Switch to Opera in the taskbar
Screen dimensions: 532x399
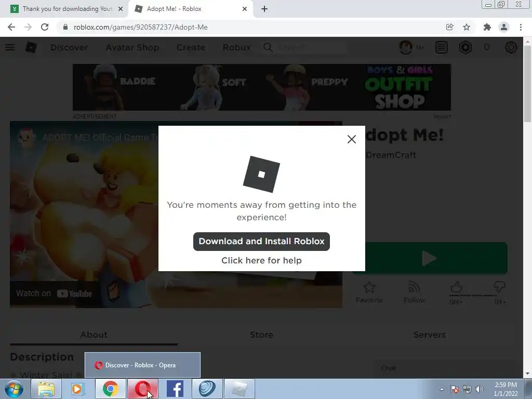click(x=143, y=389)
